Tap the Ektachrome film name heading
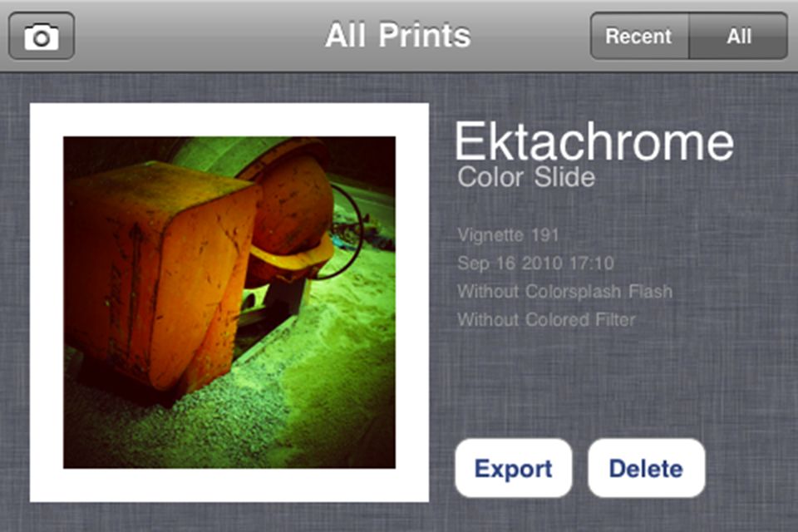 (x=594, y=141)
